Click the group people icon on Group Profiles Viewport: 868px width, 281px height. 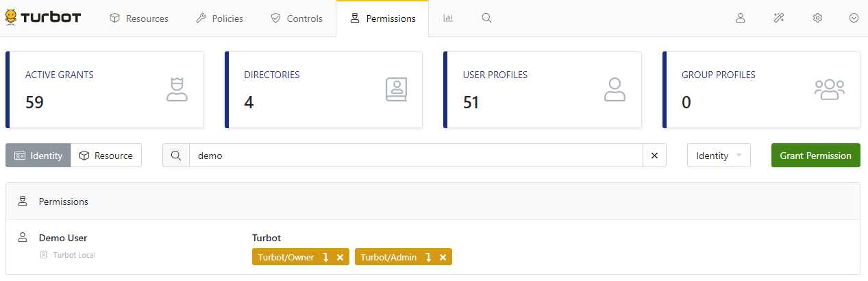pyautogui.click(x=830, y=90)
